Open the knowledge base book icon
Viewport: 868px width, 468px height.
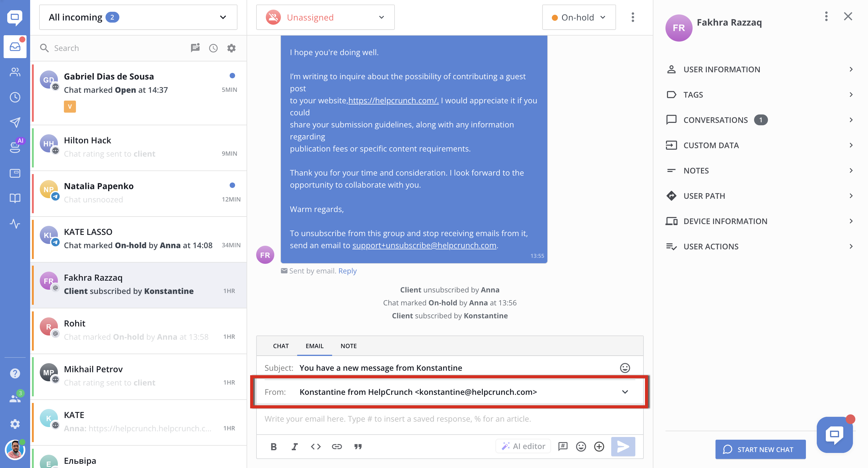(15, 198)
